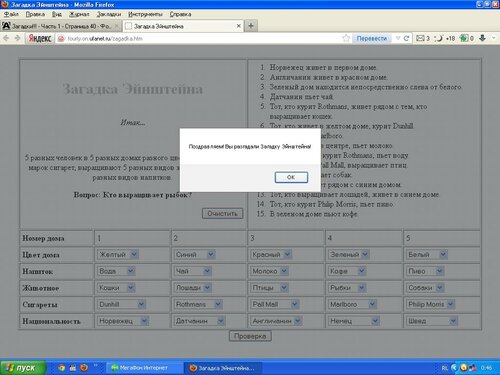Open the drink dropdown showing Молоко
500x375 pixels.
coord(270,271)
